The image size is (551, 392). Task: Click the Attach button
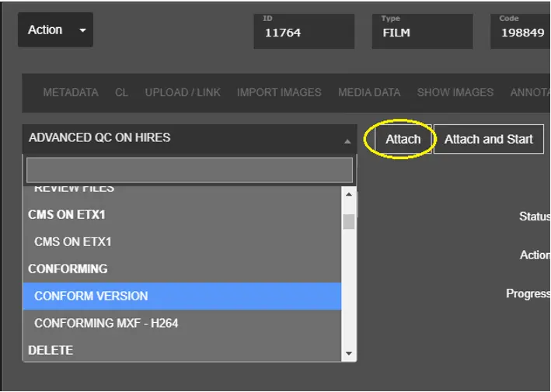[x=403, y=139]
